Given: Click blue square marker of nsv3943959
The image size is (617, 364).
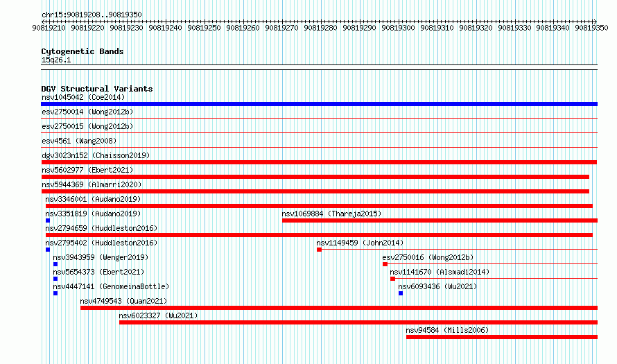Looking at the screenshot, I should pos(55,264).
